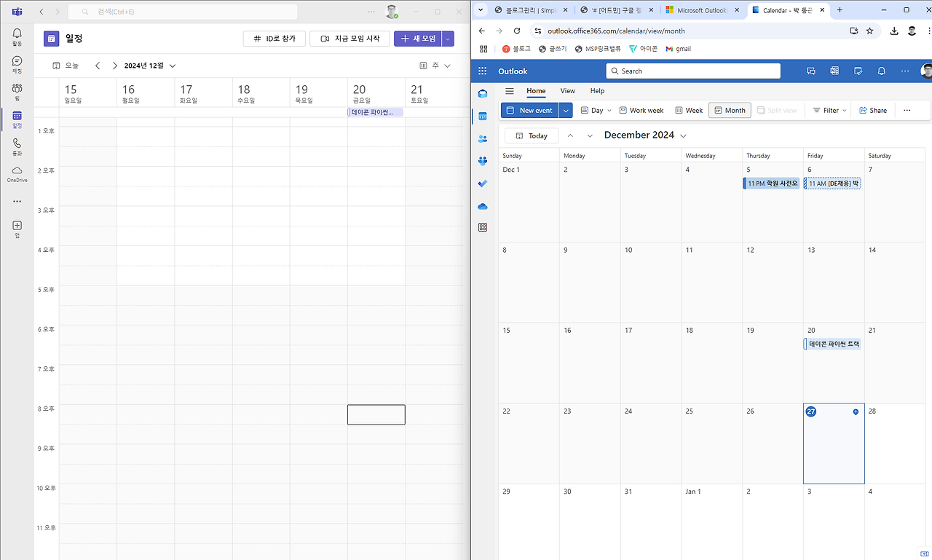Open Apps (앱) store in the Teams sidebar
The width and height of the screenshot is (932, 560).
click(17, 229)
